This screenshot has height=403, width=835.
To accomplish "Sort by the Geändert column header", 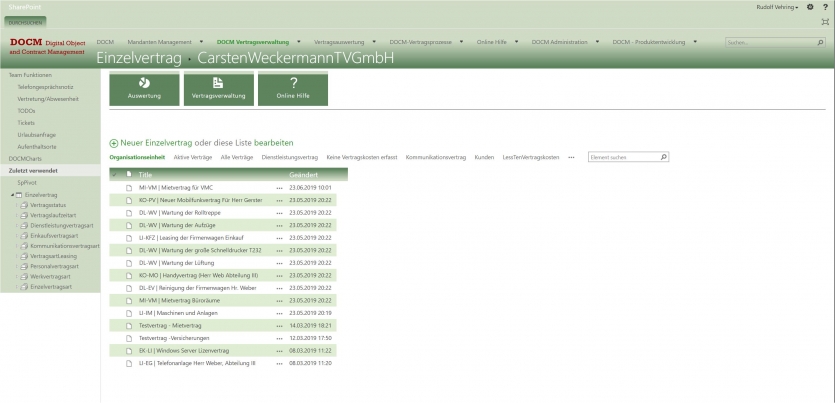I will [304, 175].
